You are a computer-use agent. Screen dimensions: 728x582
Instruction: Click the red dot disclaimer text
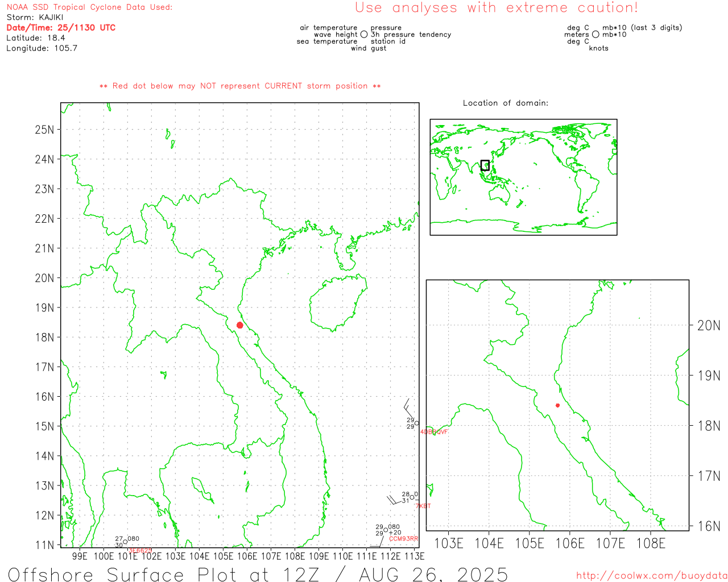[240, 86]
